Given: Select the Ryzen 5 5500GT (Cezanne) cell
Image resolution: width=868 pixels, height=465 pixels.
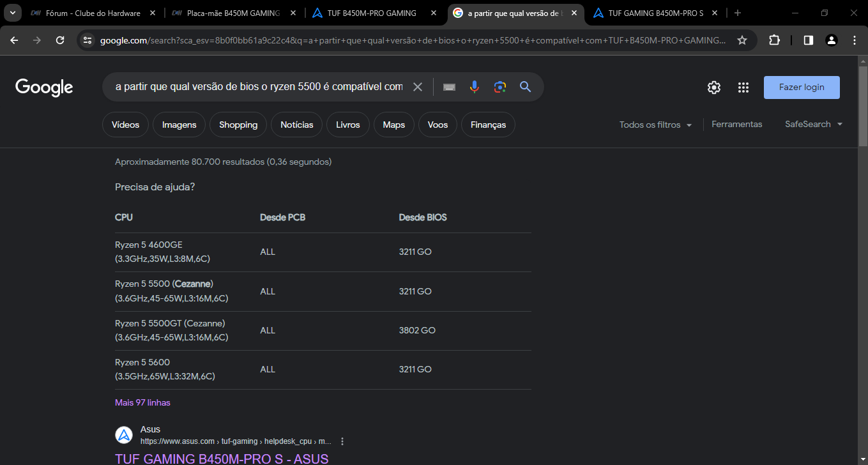Looking at the screenshot, I should point(172,330).
